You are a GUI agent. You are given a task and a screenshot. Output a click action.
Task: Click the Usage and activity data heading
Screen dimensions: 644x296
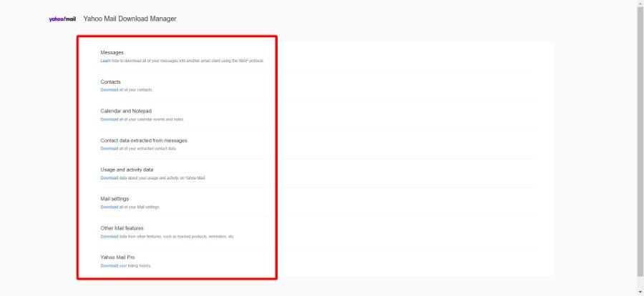pyautogui.click(x=127, y=169)
